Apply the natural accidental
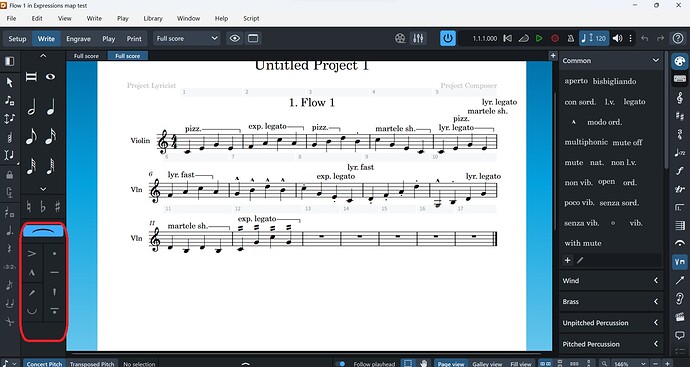Viewport: 690px width, 367px height. 29,206
